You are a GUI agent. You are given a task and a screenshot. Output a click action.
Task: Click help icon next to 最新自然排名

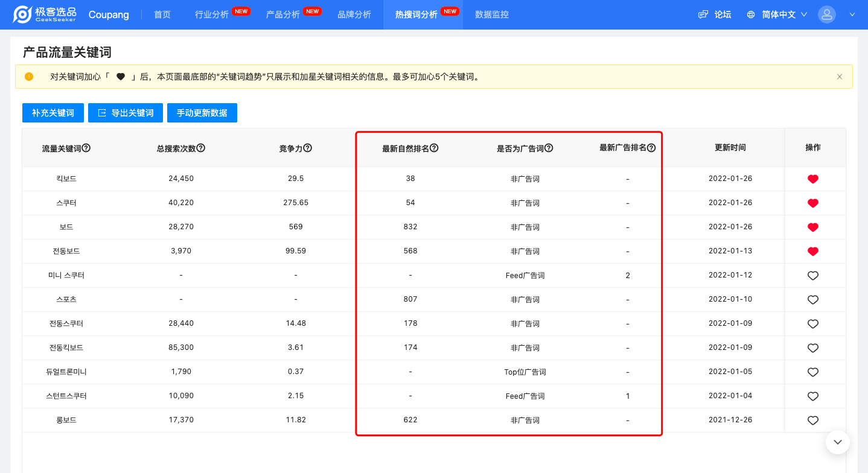click(x=434, y=148)
